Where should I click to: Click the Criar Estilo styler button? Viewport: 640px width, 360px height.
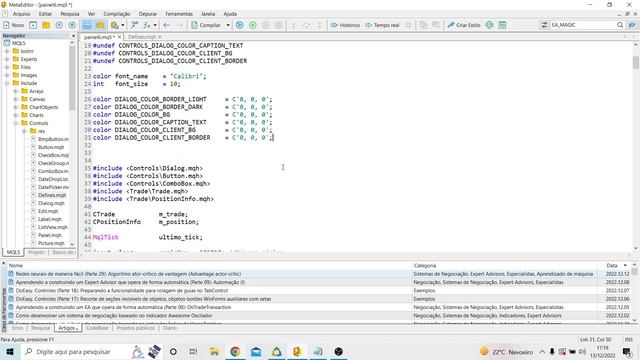point(464,25)
